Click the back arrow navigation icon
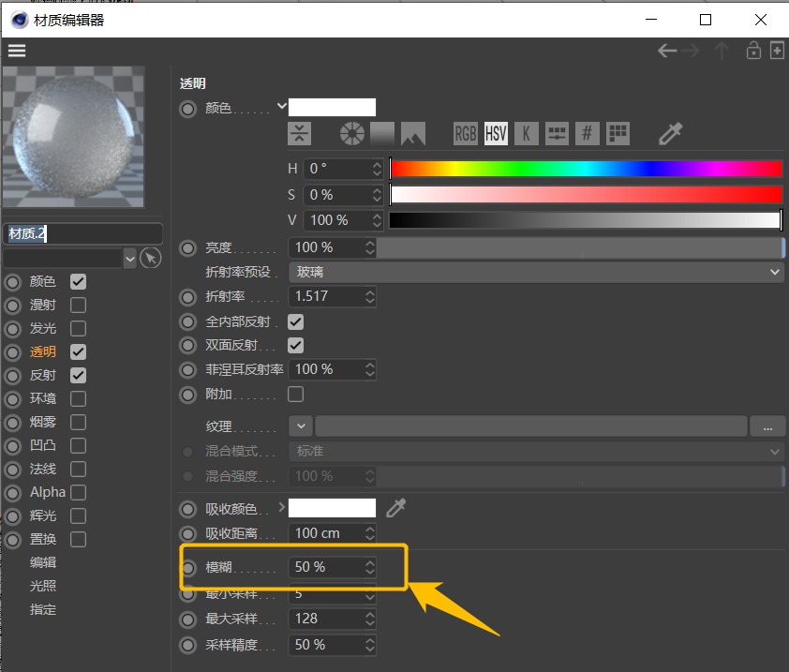The height and width of the screenshot is (672, 789). [667, 51]
